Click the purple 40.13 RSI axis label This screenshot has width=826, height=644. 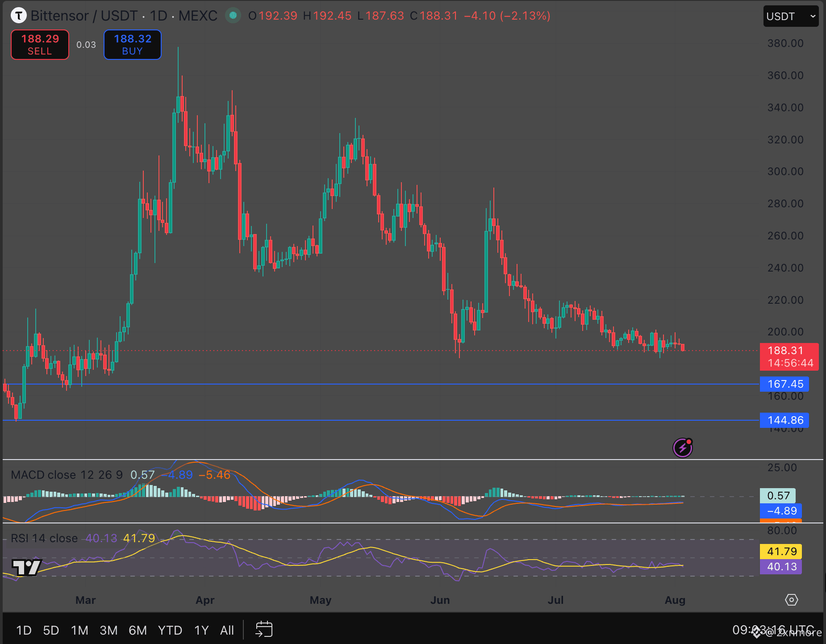click(781, 567)
